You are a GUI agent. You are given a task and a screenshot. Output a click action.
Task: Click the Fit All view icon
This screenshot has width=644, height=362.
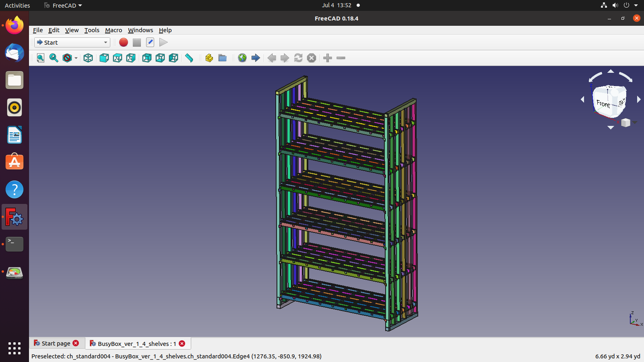41,58
